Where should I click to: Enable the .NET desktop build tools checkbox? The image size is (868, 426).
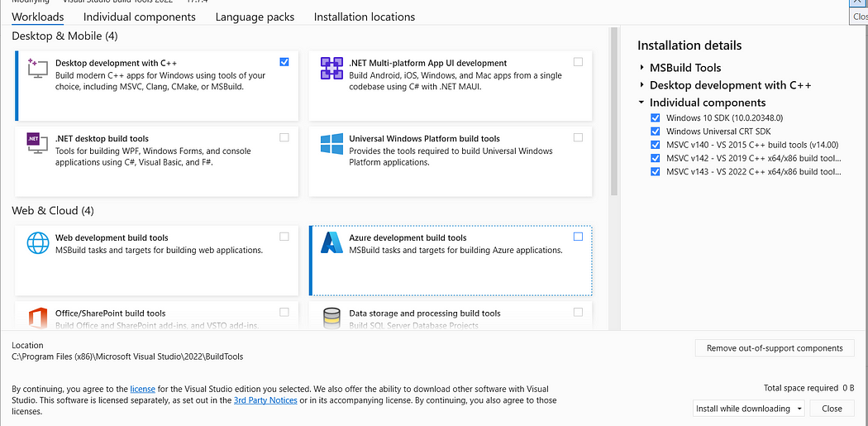[284, 137]
